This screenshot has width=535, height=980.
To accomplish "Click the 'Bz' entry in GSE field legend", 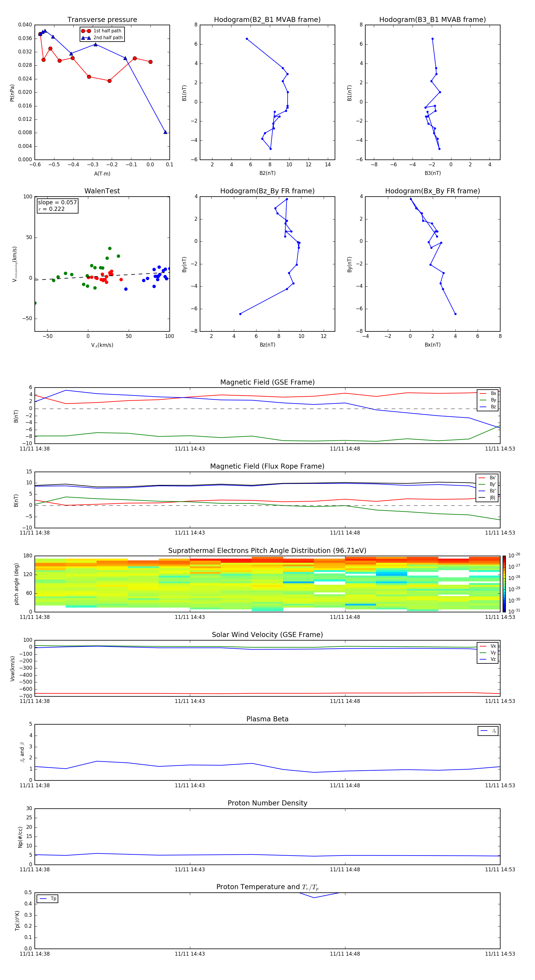I will [x=488, y=407].
